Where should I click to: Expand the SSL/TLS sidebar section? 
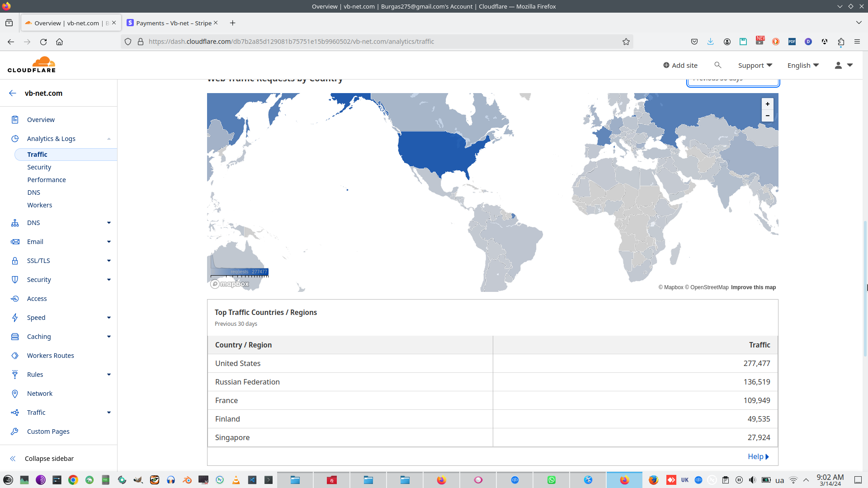tap(109, 261)
